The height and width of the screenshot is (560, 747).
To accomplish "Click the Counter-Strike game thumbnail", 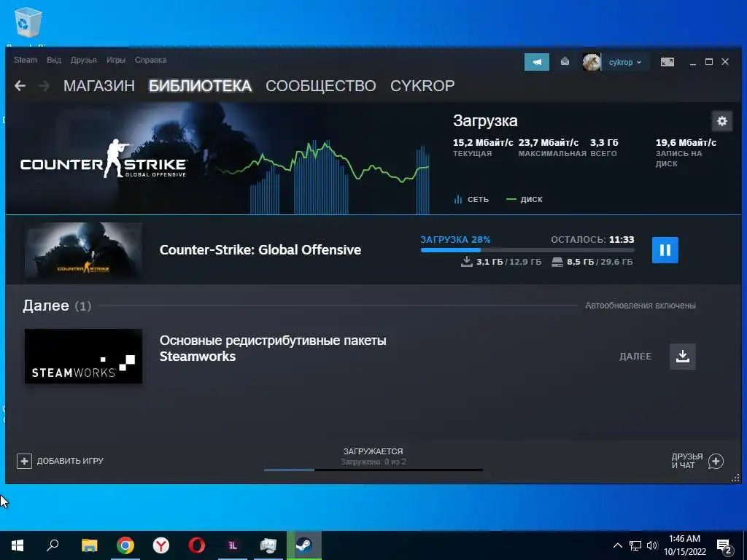I will [x=83, y=250].
